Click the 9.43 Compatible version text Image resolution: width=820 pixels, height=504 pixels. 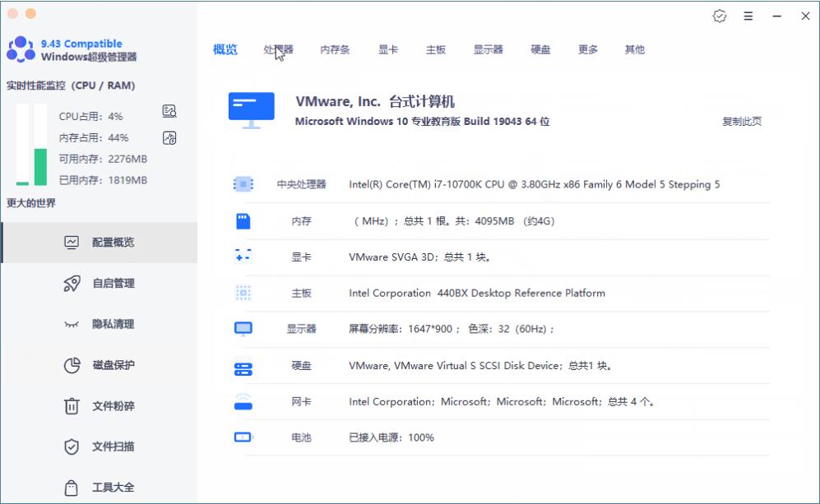81,44
